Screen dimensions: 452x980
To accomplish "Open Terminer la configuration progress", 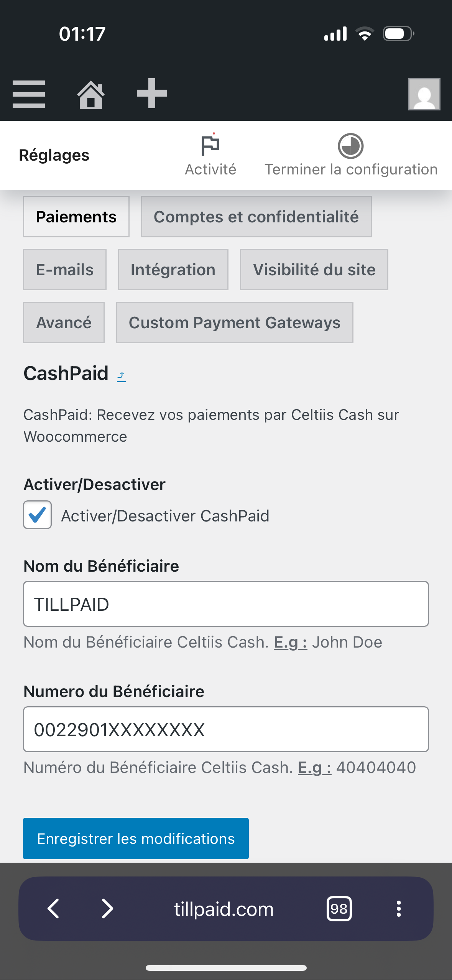I will tap(351, 155).
